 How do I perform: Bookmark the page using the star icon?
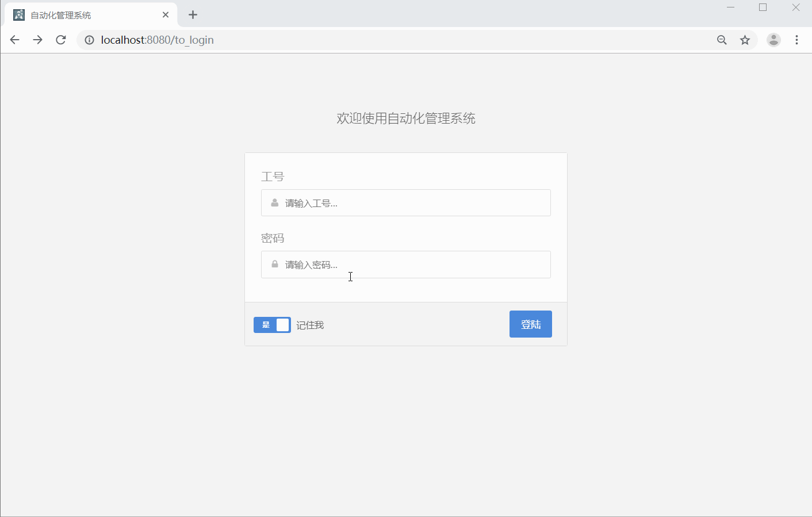[x=745, y=40]
